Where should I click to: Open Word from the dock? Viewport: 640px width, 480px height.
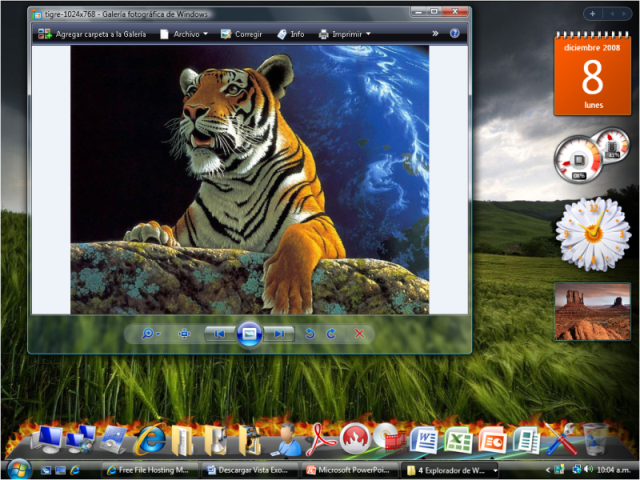pyautogui.click(x=423, y=438)
